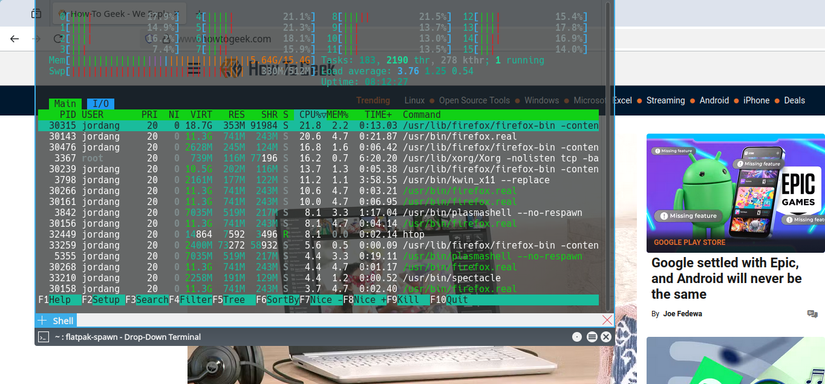Activate F4 Filter in htop
This screenshot has width=825, height=384.
pos(190,300)
